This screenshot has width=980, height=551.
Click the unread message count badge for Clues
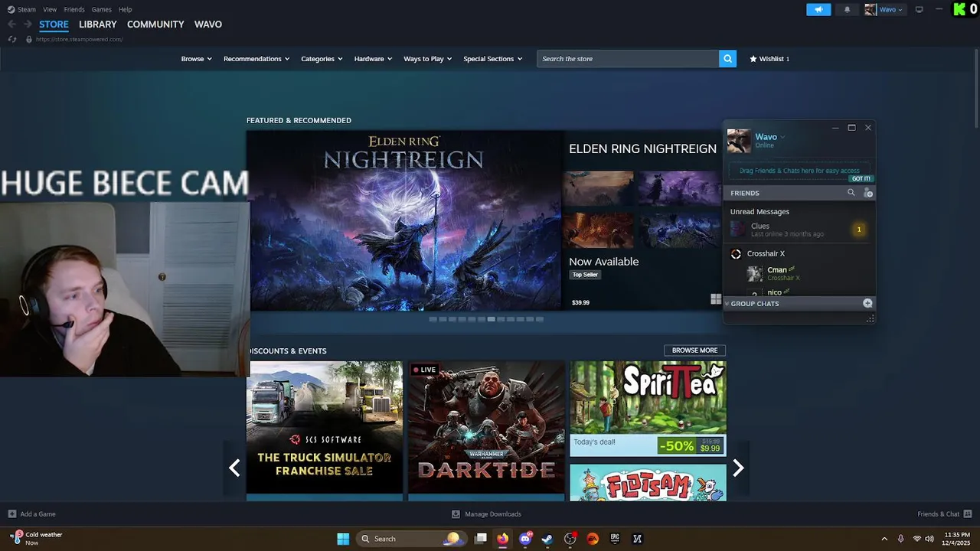pyautogui.click(x=859, y=230)
